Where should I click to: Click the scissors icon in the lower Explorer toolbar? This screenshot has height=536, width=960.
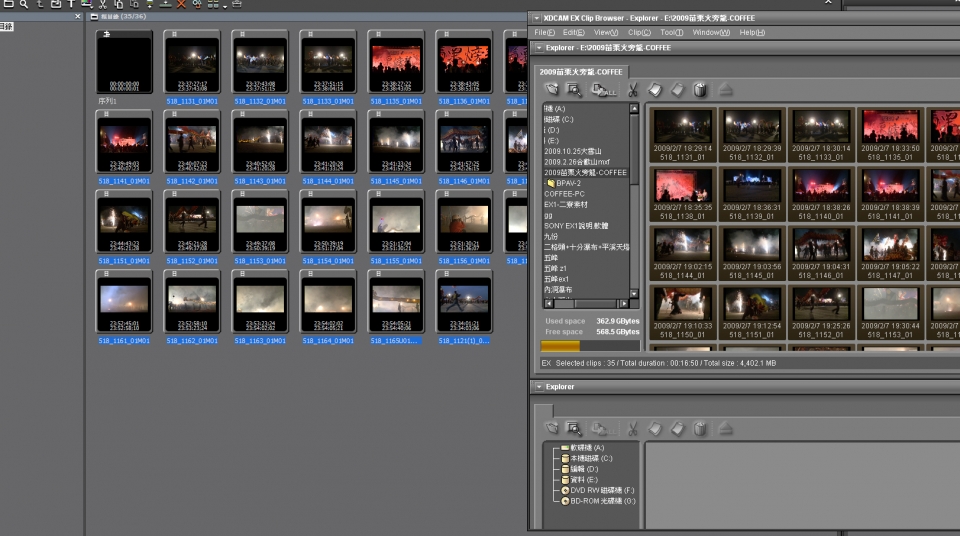(x=633, y=428)
